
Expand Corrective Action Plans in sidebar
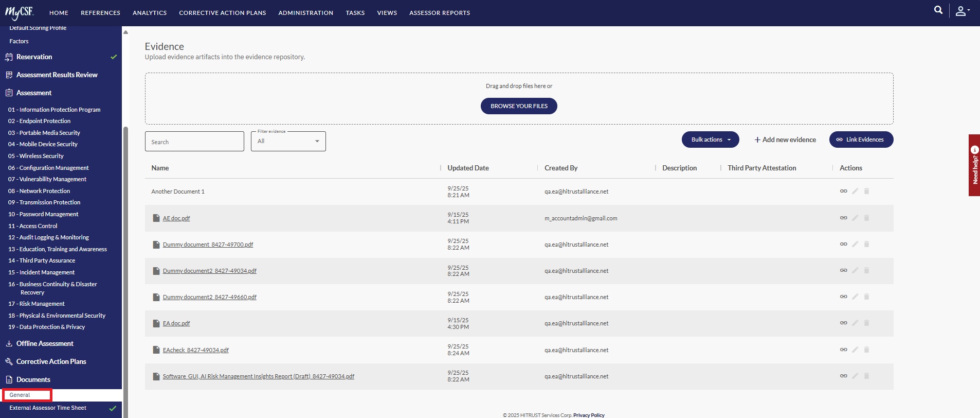pos(51,361)
